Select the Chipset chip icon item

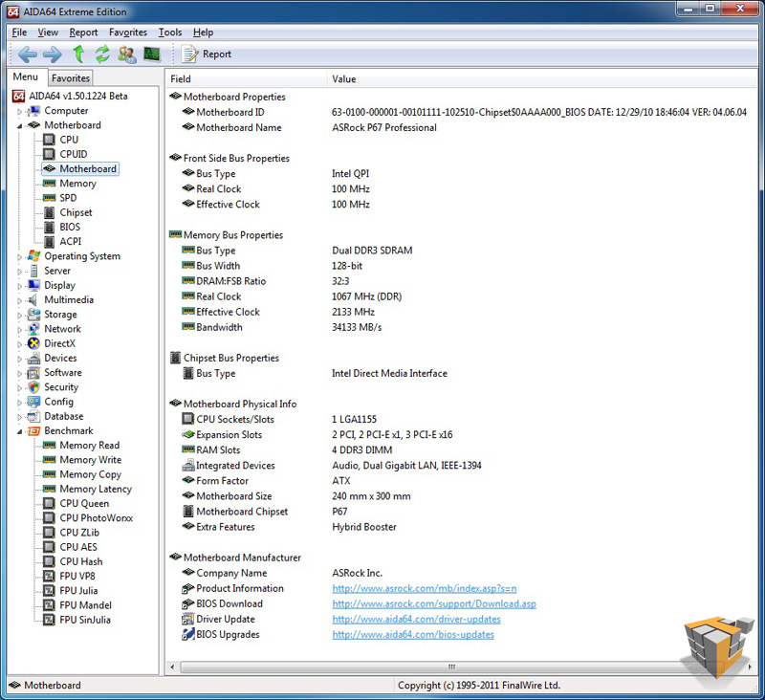(x=49, y=212)
